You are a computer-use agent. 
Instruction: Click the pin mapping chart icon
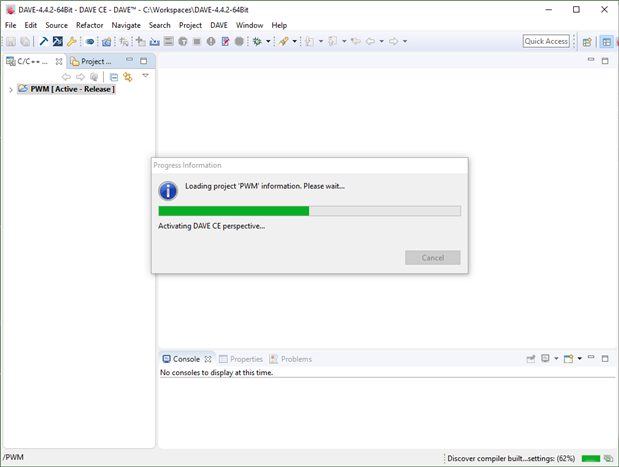155,41
